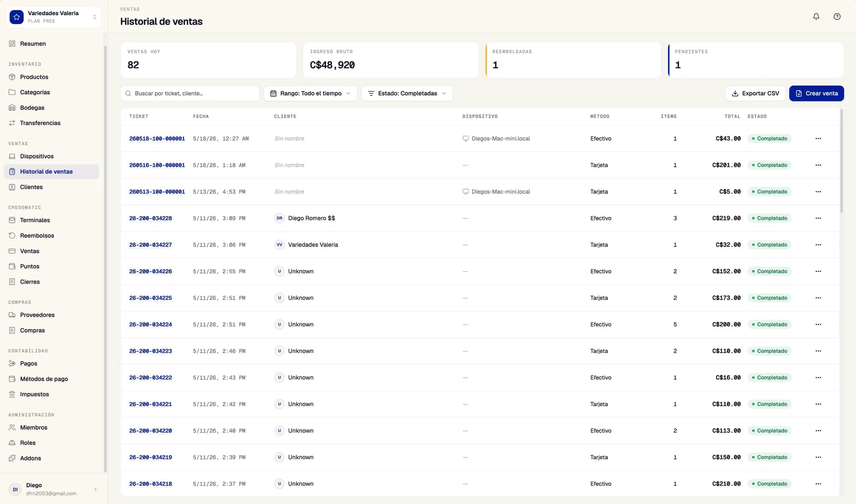Click the magnifier icon in search box
Screen dimensions: 856x504
tap(128, 93)
